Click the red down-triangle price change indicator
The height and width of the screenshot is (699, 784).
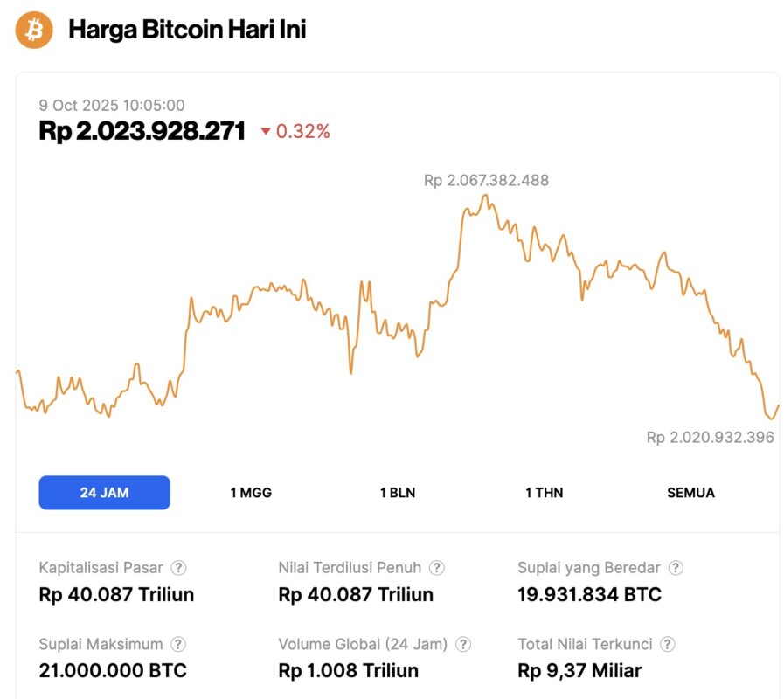[266, 132]
